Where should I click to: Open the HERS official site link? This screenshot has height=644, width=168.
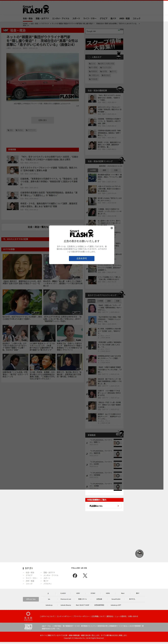pyautogui.click(x=108, y=593)
